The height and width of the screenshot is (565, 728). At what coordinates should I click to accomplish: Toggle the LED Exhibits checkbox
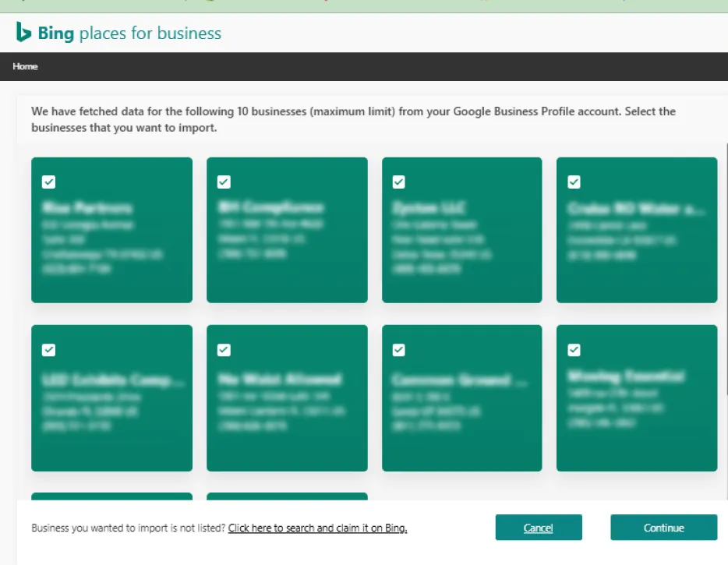[x=48, y=350]
